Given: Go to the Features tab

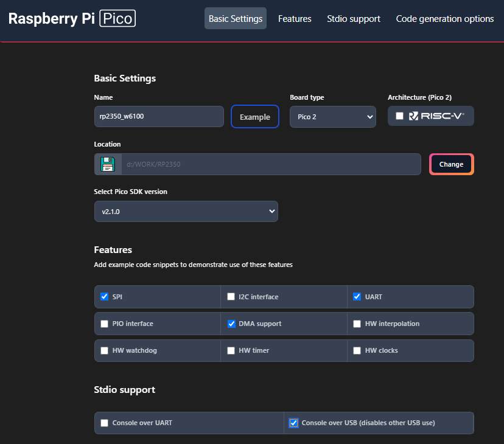Looking at the screenshot, I should click(295, 19).
